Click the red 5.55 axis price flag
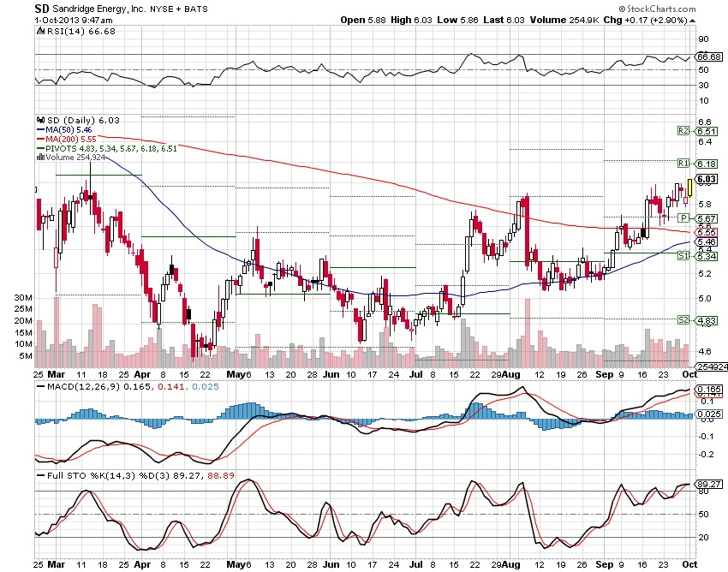The height and width of the screenshot is (572, 728). [x=707, y=232]
